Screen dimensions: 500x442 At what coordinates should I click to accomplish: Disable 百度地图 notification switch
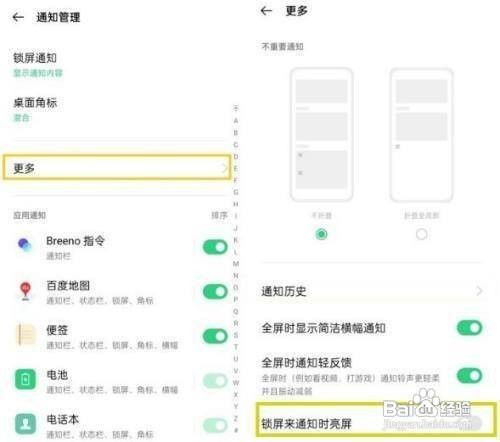[215, 292]
